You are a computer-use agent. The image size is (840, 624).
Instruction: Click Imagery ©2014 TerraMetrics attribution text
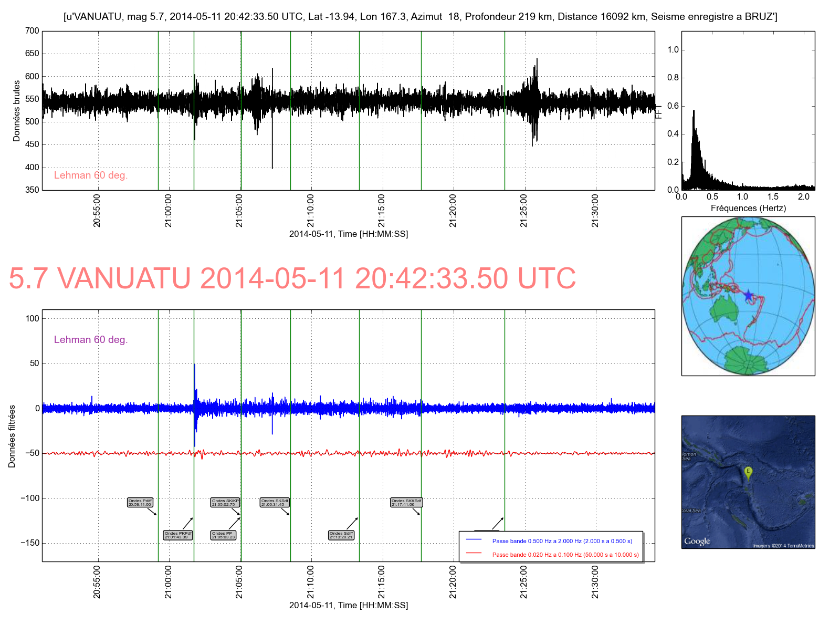point(783,546)
